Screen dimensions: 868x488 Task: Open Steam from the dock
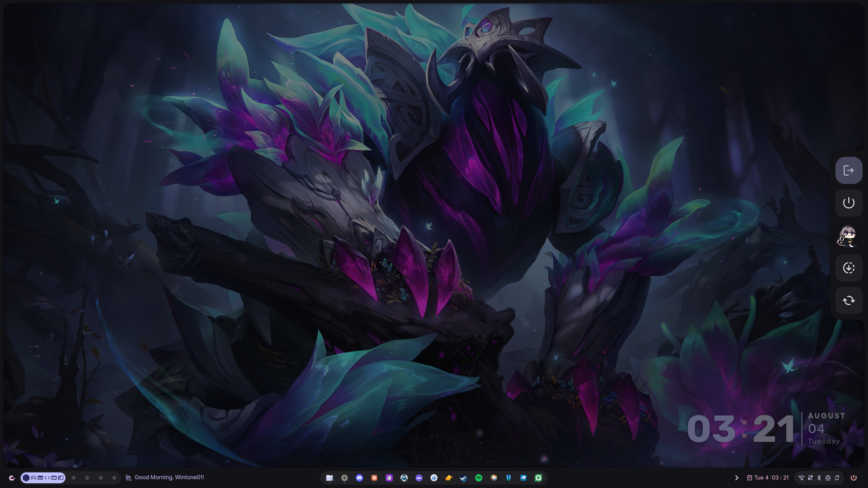coord(464,478)
